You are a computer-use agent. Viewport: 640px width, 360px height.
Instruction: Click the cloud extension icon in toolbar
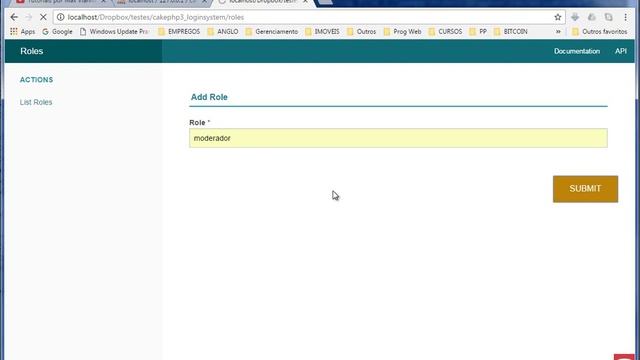[591, 17]
